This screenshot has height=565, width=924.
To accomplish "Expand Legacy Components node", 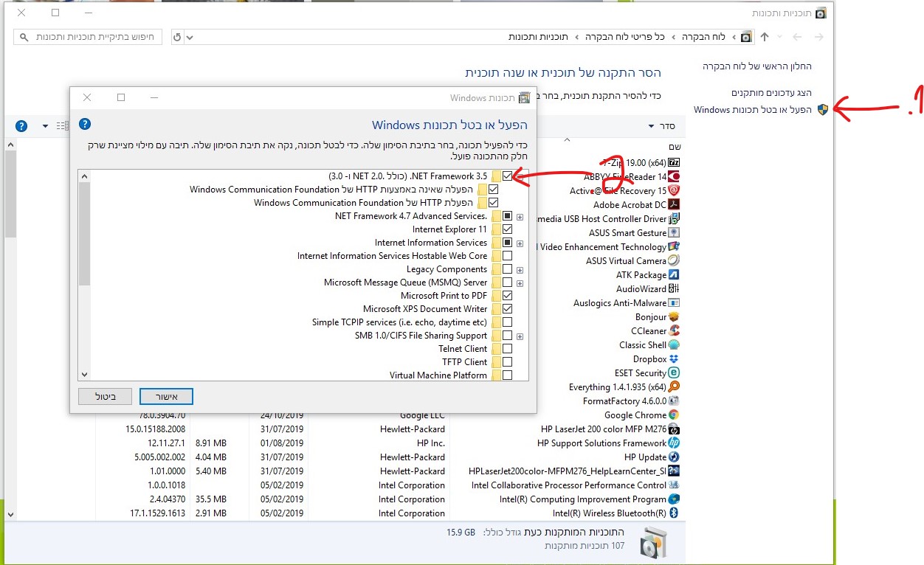I will (520, 270).
